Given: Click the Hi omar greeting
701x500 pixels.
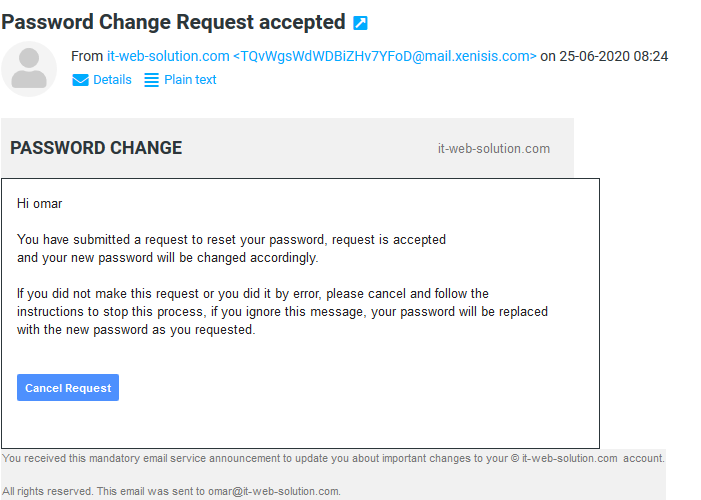Looking at the screenshot, I should point(39,203).
